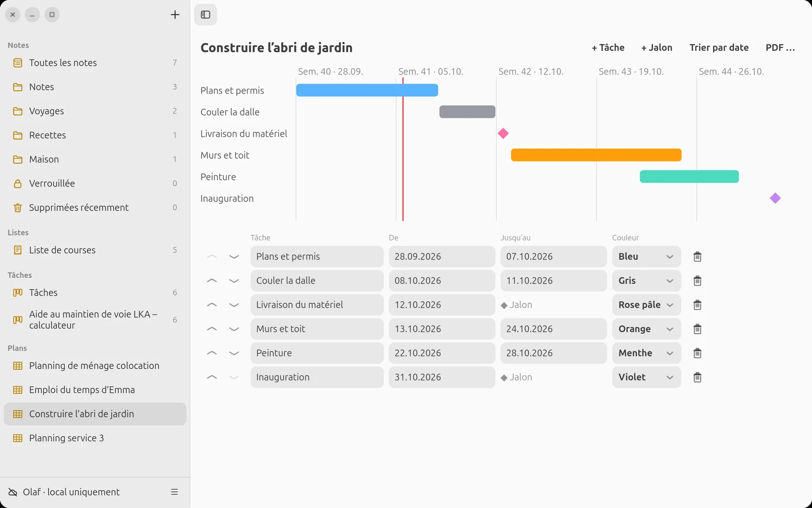Screen dimensions: 812x508
Task: Open the Recettes folder
Action: click(95, 135)
